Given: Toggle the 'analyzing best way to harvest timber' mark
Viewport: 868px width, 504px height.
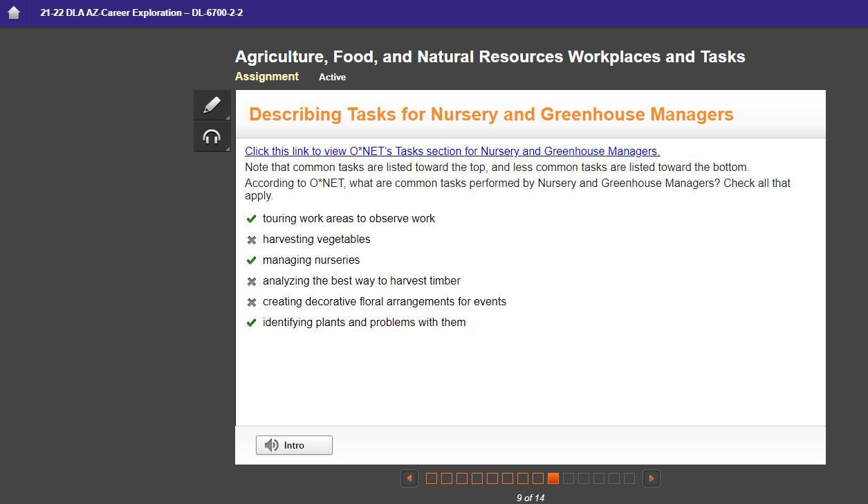Looking at the screenshot, I should click(252, 281).
